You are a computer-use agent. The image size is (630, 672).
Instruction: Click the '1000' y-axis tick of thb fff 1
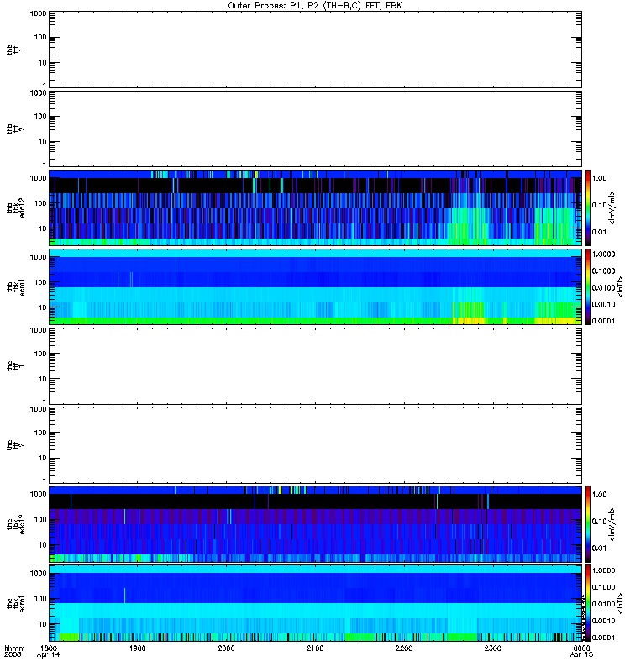[x=38, y=13]
